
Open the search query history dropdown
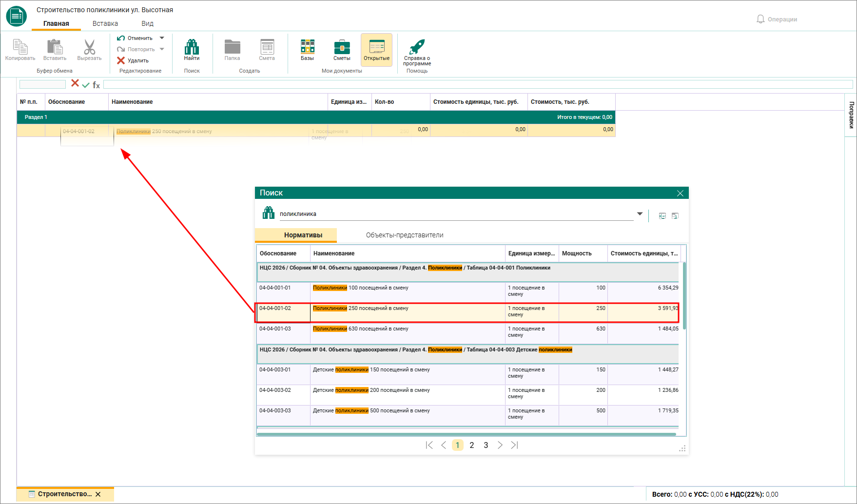click(640, 214)
